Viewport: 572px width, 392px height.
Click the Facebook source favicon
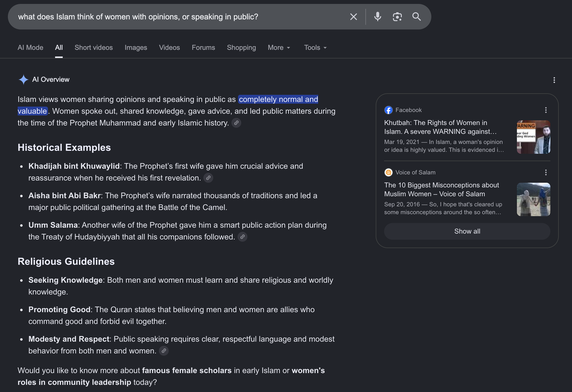click(x=388, y=110)
